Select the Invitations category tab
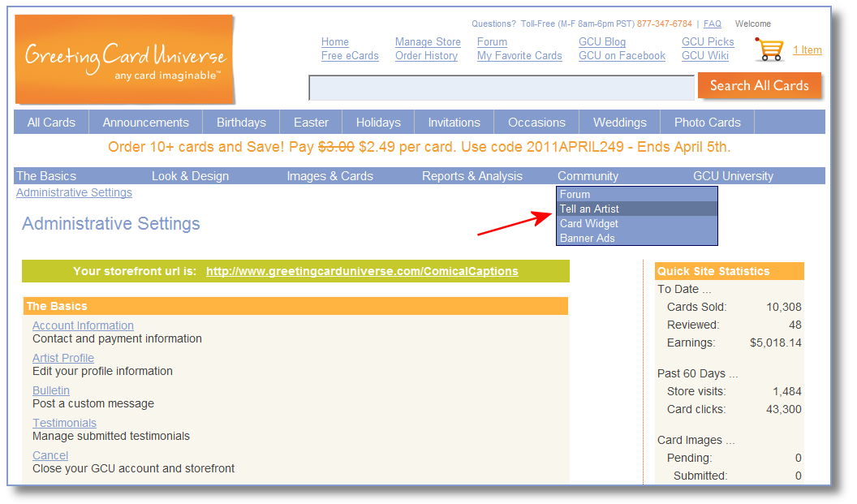857x504 pixels. pyautogui.click(x=454, y=123)
